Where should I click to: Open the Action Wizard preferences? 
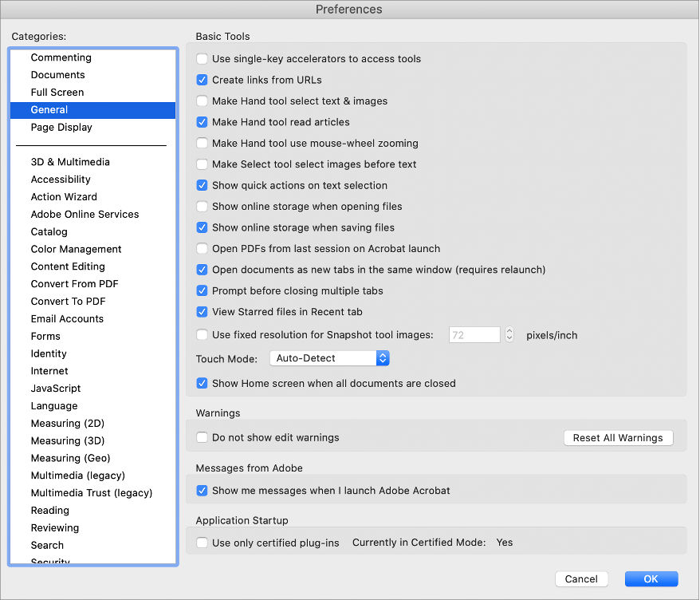coord(64,196)
